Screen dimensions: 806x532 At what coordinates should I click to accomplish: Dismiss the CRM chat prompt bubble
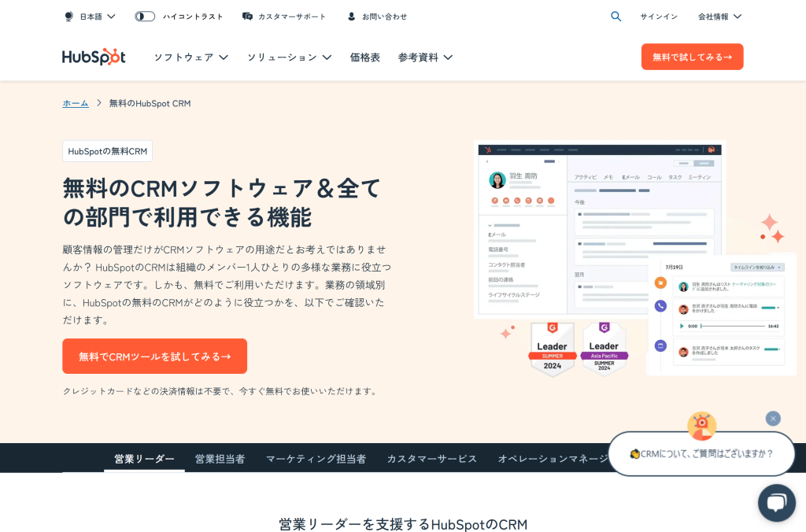[x=773, y=419]
